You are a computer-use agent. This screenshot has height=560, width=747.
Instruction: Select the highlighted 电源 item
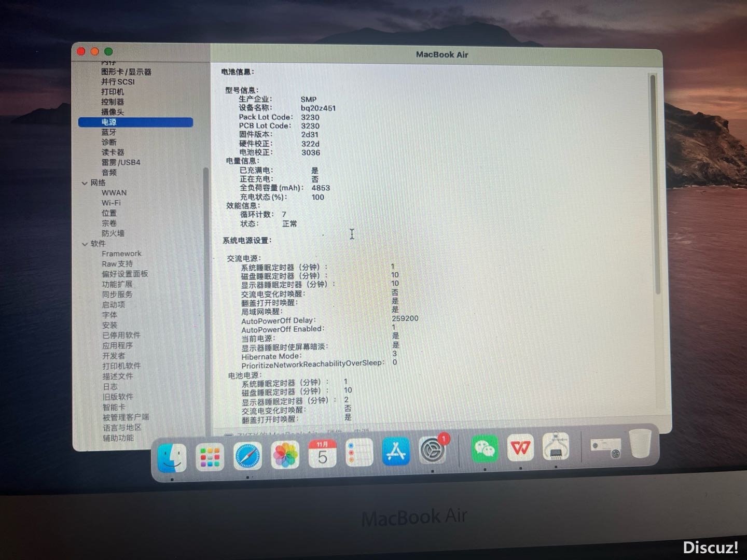click(135, 122)
